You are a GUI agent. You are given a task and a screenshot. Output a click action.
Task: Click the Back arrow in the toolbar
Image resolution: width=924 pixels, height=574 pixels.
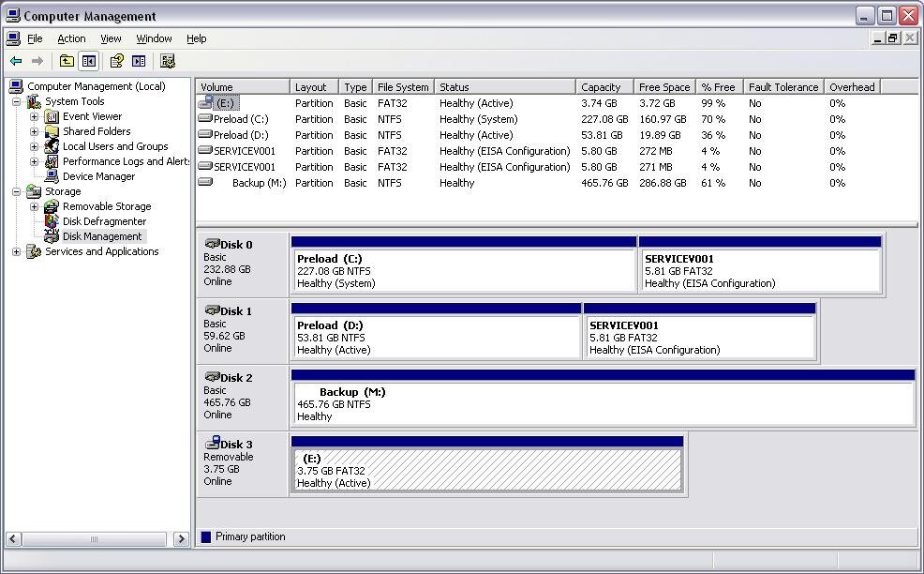coord(16,61)
